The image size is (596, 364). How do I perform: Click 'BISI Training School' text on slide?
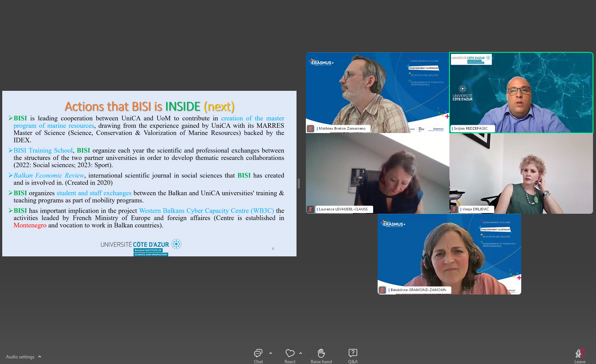coord(43,151)
